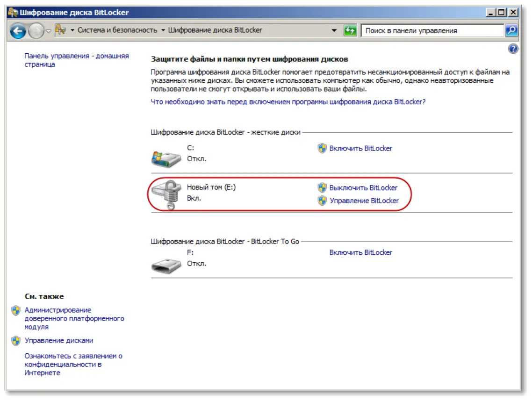
Task: Open 'Панель управления - домашняя страница' link
Action: pyautogui.click(x=77, y=60)
